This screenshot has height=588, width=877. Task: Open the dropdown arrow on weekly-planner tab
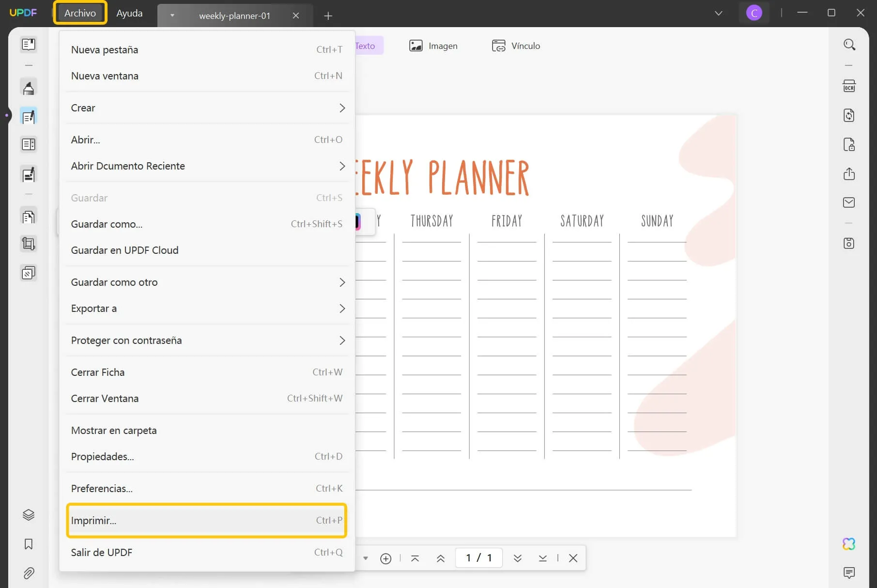coord(172,15)
